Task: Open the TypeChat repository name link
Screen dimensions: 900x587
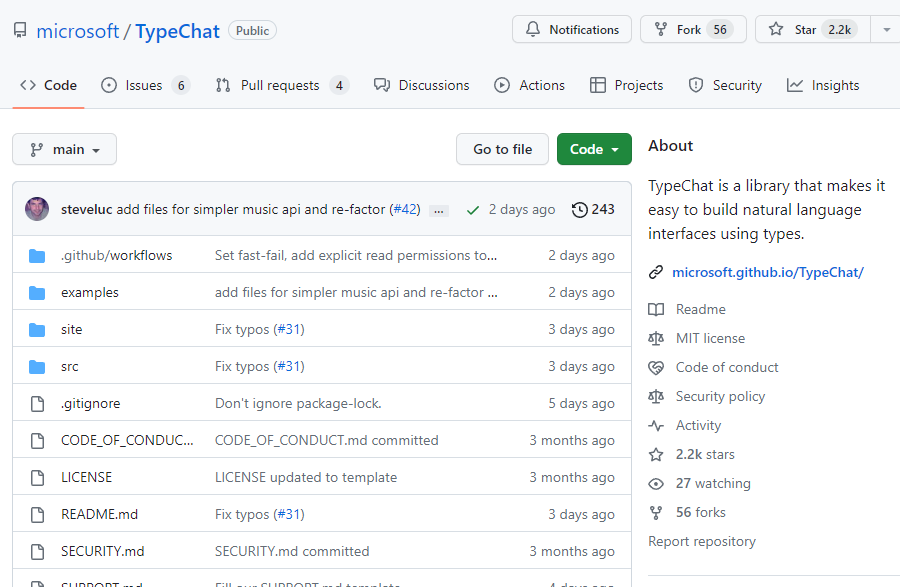Action: click(177, 31)
